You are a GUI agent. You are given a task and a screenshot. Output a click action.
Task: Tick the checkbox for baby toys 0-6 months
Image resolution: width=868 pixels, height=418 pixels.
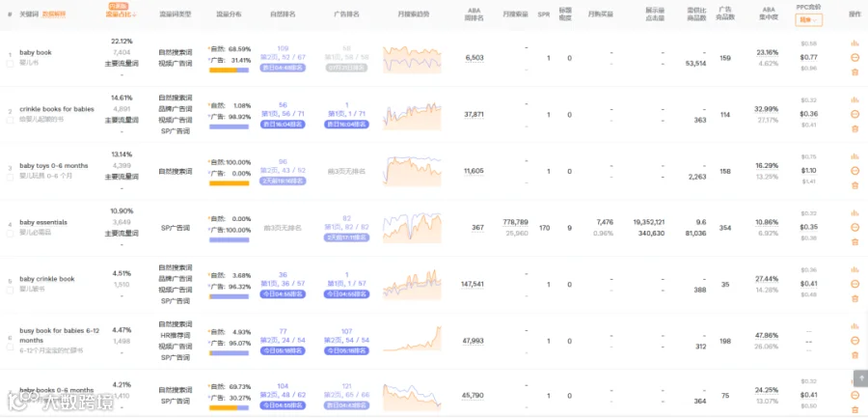coord(10,177)
